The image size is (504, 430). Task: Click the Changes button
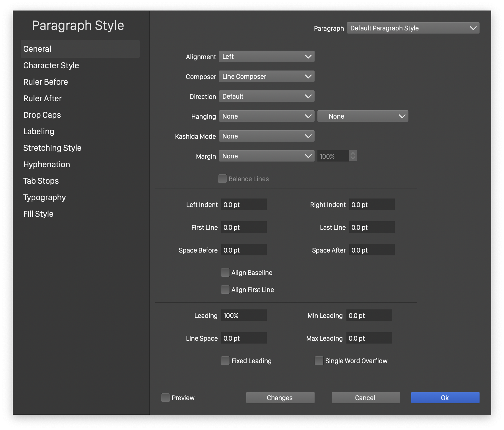tap(280, 398)
